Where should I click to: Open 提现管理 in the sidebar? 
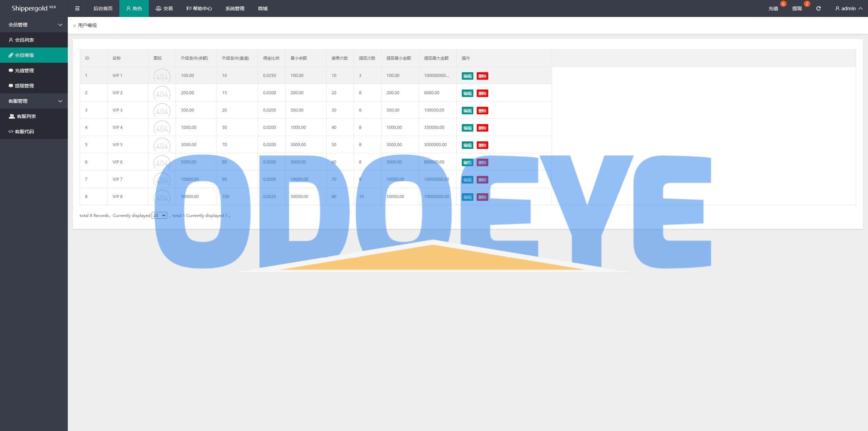(34, 86)
